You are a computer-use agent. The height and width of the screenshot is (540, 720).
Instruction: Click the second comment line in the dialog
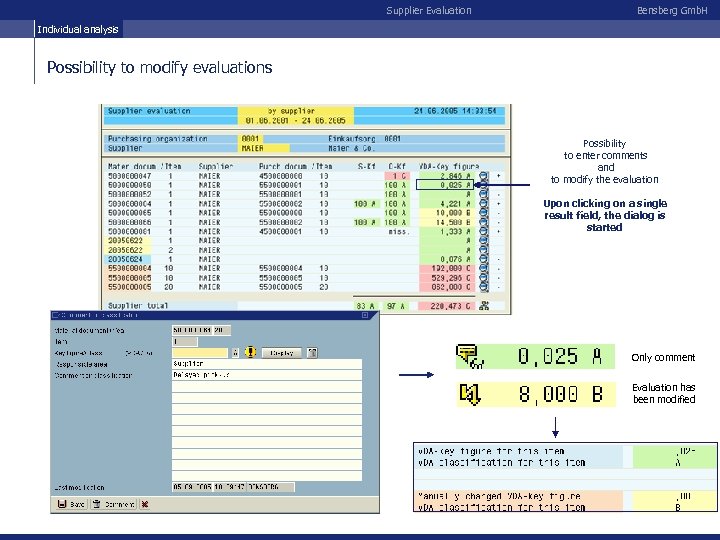tap(267, 386)
